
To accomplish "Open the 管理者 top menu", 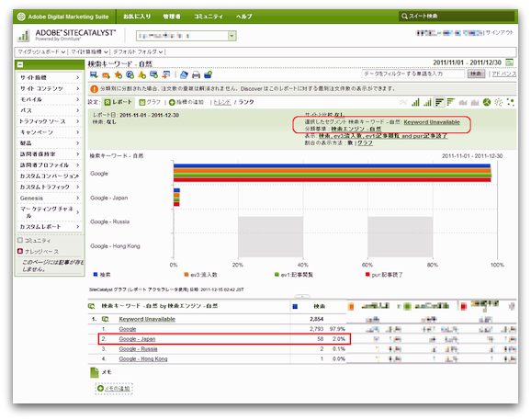I will (172, 17).
